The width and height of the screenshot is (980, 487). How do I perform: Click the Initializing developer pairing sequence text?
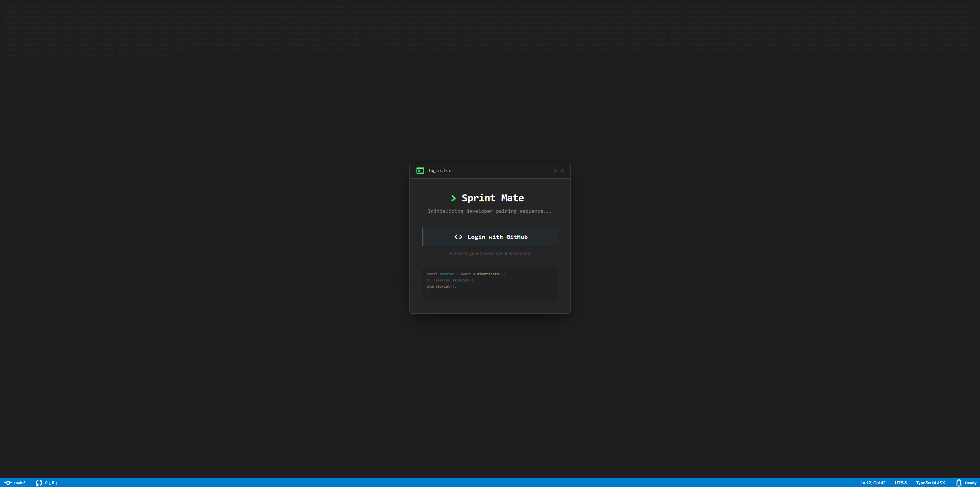tap(489, 211)
